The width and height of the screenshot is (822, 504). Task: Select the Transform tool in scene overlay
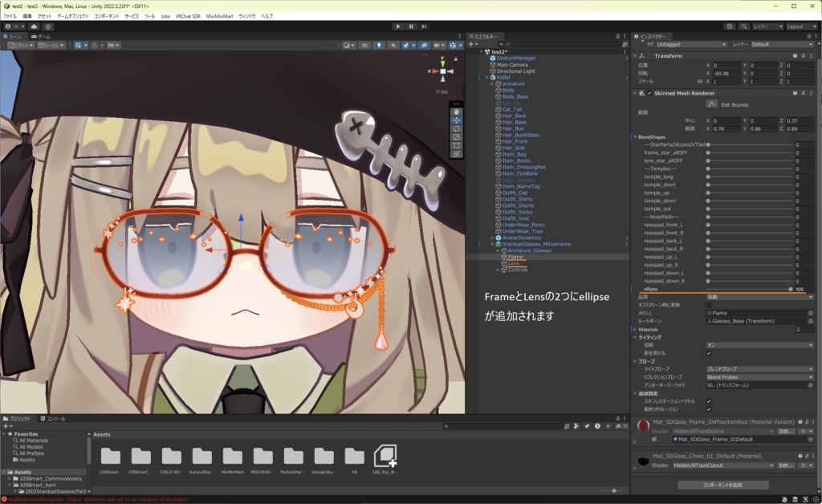[457, 154]
